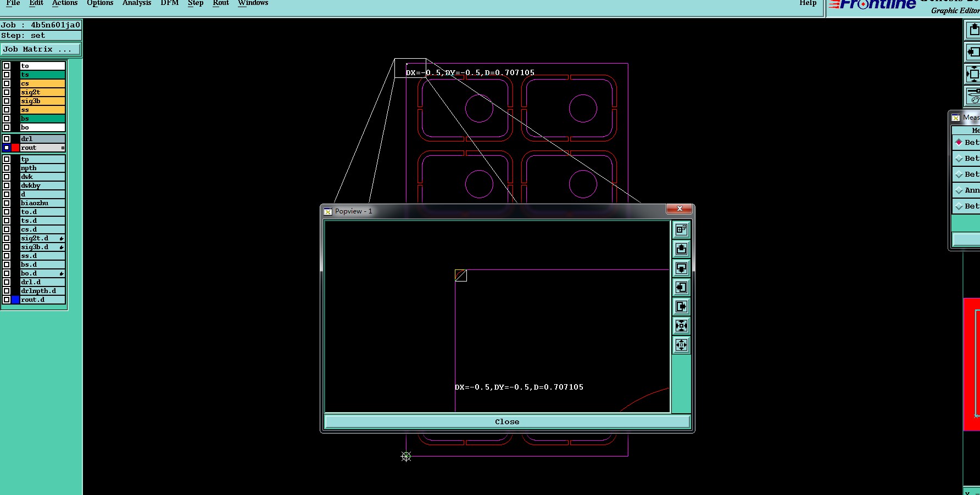Open the Edit menu
The image size is (980, 495).
36,3
